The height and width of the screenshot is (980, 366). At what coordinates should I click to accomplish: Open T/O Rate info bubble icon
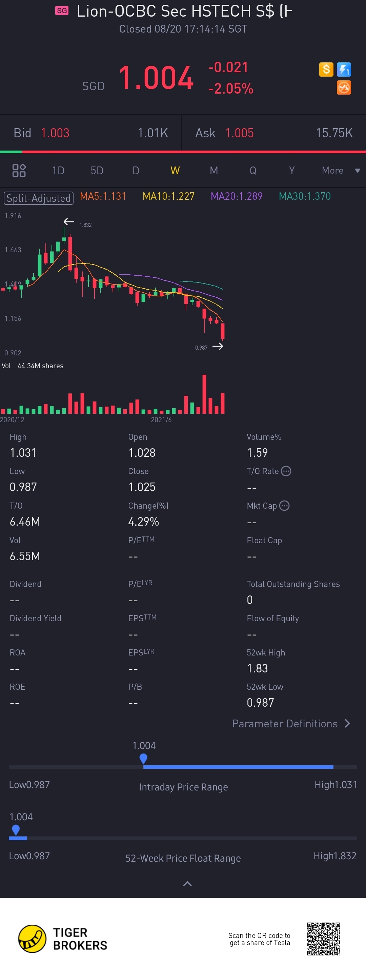[286, 471]
